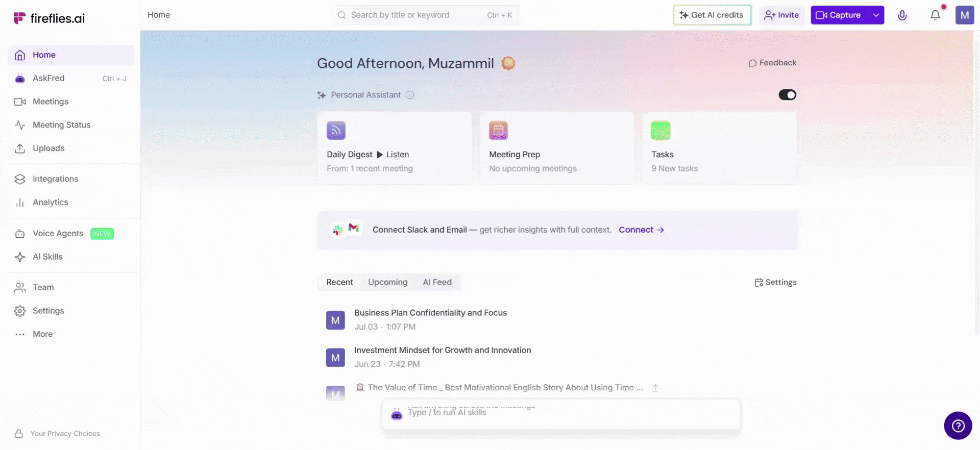Click avatar of Investment Mindset meeting
The height and width of the screenshot is (450, 980).
pyautogui.click(x=335, y=358)
